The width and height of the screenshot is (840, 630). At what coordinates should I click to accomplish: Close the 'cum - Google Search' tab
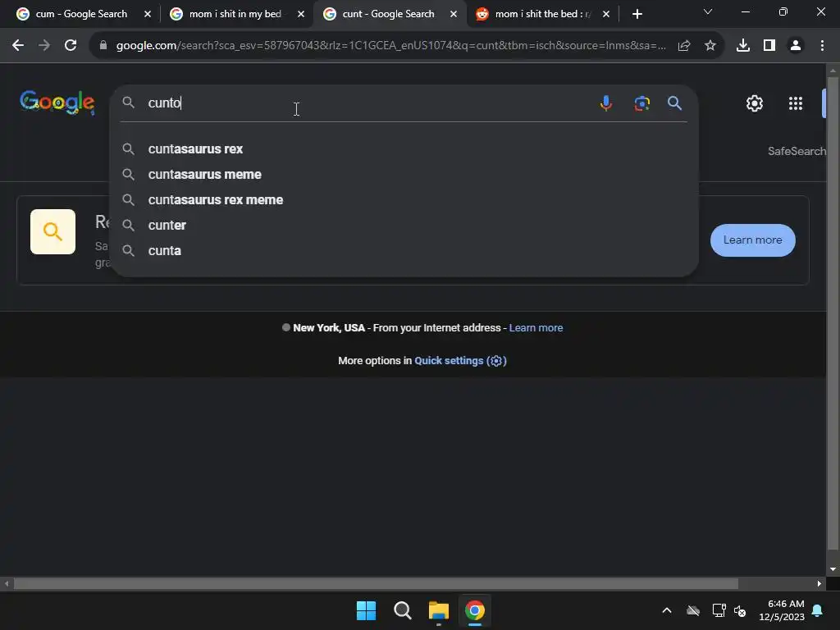[148, 14]
